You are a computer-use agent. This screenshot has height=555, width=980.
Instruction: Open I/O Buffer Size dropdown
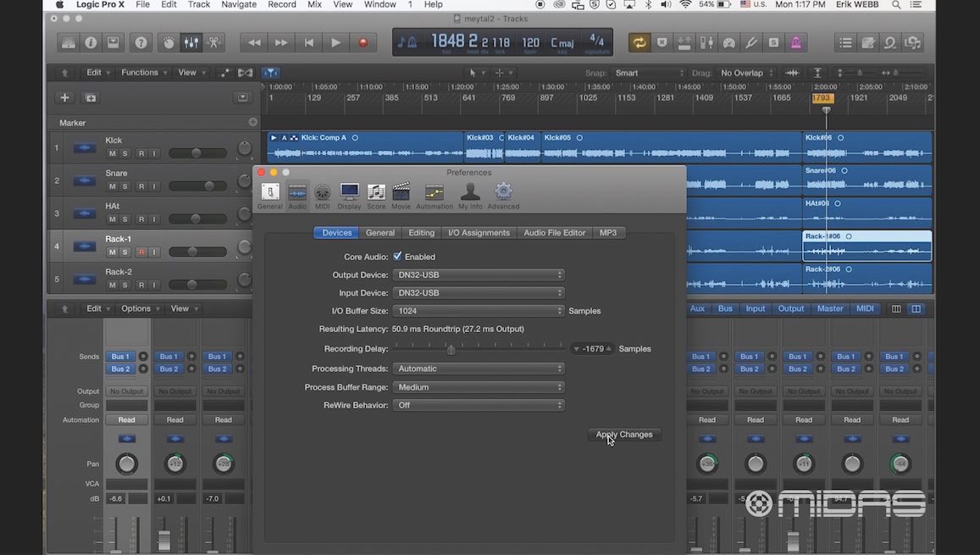[x=479, y=311]
